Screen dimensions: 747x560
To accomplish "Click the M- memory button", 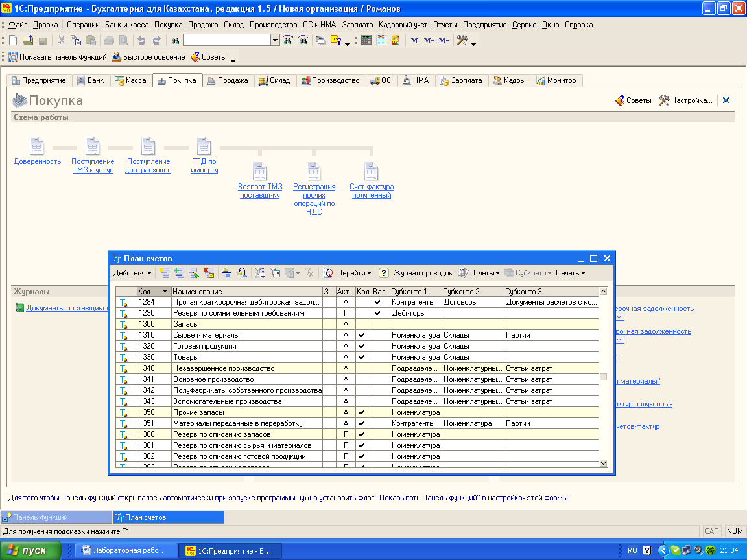I will pyautogui.click(x=444, y=41).
